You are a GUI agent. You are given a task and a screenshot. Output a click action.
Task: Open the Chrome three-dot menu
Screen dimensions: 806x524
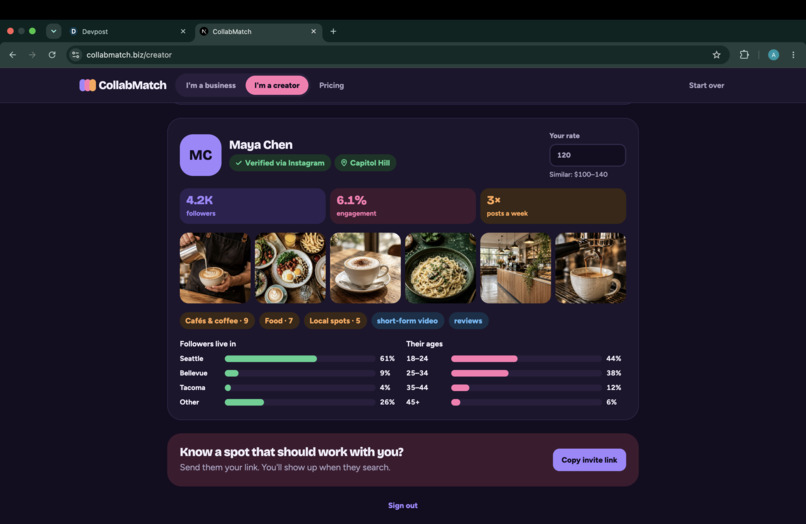point(793,55)
